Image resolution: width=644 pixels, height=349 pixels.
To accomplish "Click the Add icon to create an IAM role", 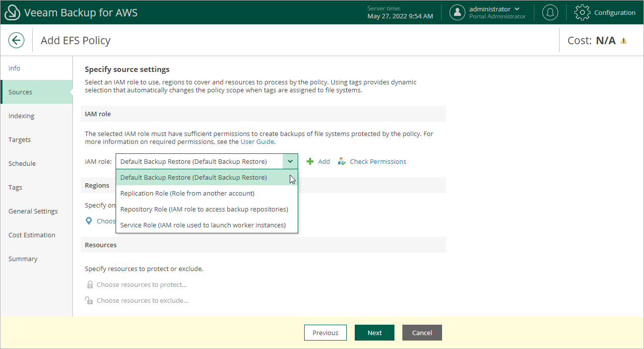I will (x=310, y=161).
